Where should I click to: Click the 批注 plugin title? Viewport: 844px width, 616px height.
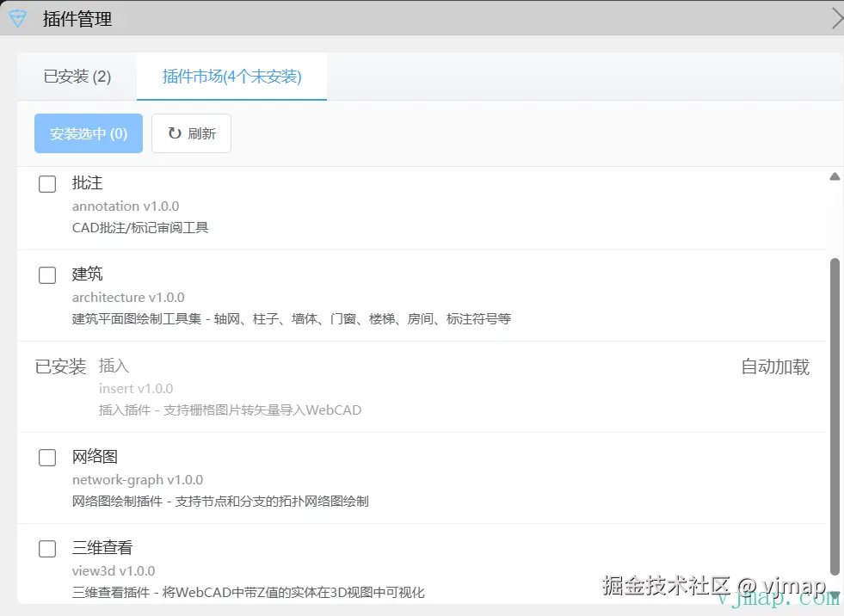tap(88, 183)
